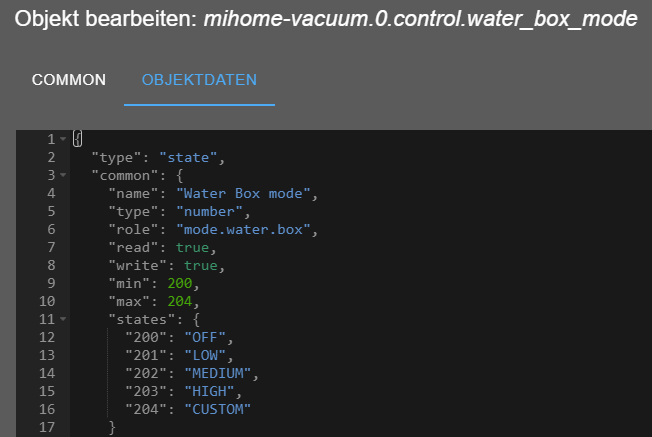Click the "mode.water.box" role value
The height and width of the screenshot is (437, 652).
[243, 230]
